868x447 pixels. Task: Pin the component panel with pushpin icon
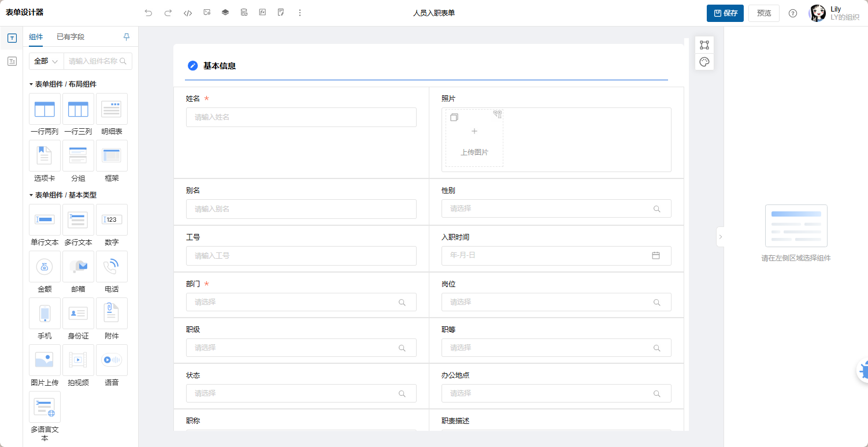[x=127, y=37]
